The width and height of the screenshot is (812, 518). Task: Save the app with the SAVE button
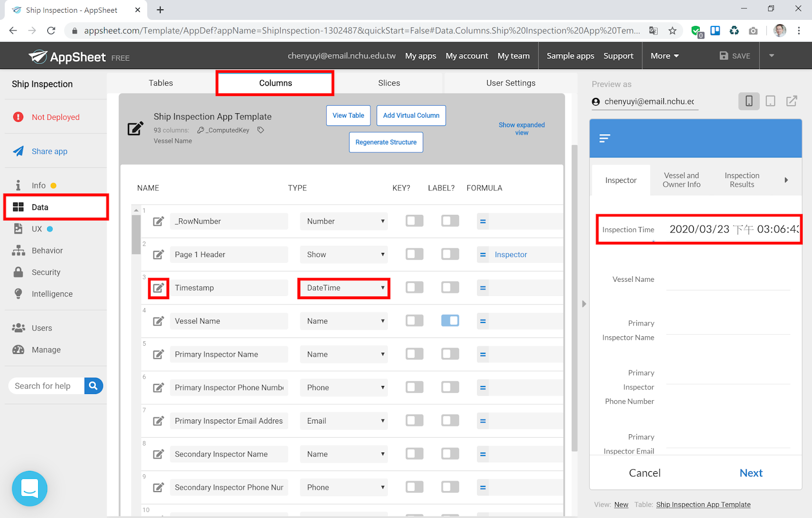[x=735, y=56]
